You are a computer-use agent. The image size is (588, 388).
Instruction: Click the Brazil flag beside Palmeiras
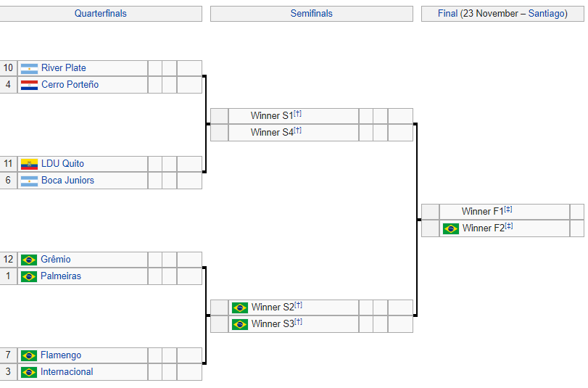click(29, 276)
